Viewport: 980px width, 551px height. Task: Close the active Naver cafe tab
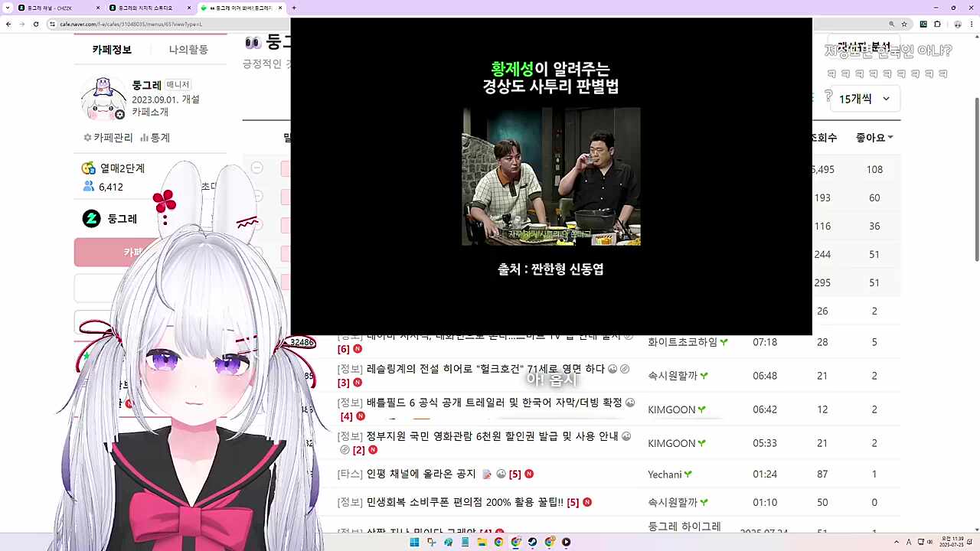click(x=280, y=8)
